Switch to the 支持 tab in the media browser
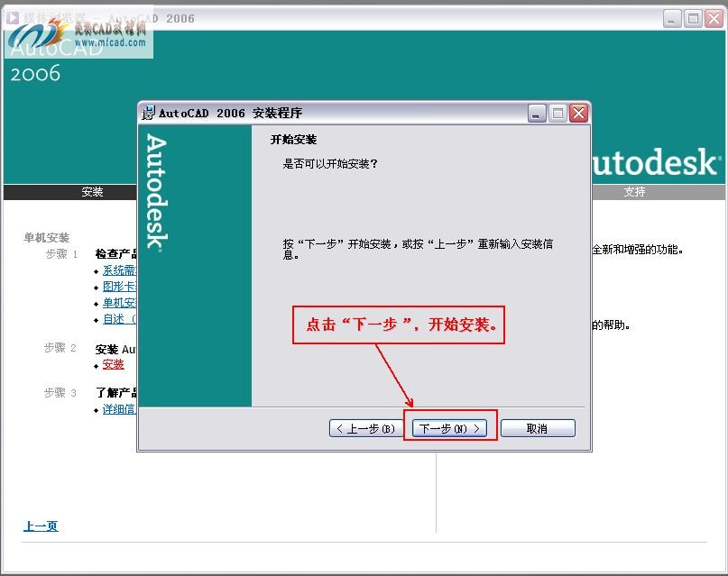 click(634, 192)
